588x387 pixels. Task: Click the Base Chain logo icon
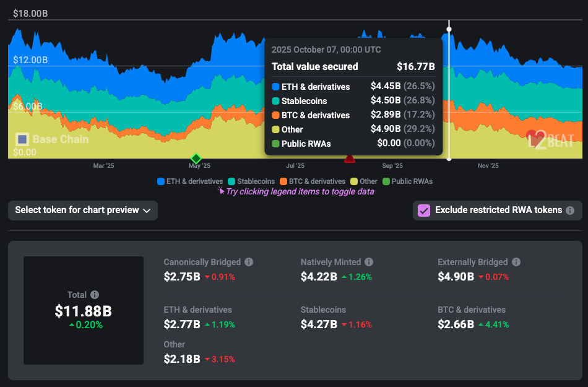click(x=22, y=139)
